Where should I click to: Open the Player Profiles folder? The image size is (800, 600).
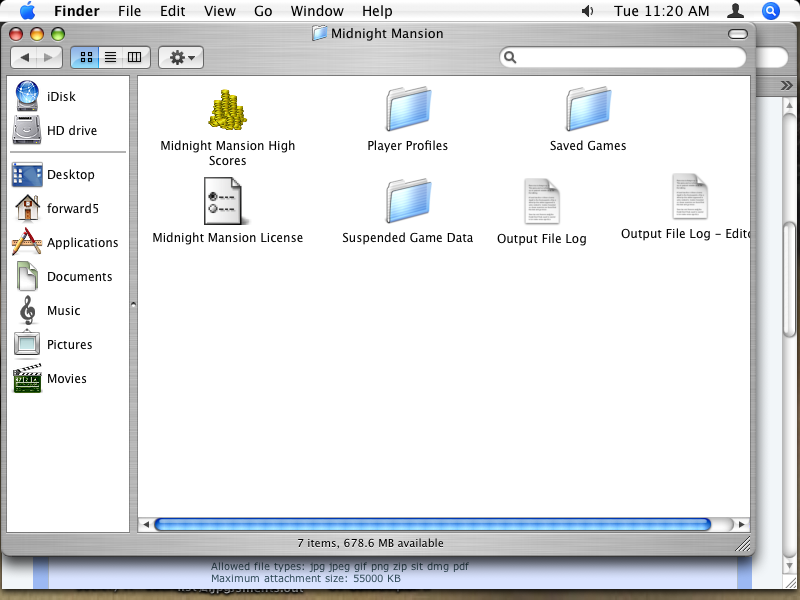point(407,108)
